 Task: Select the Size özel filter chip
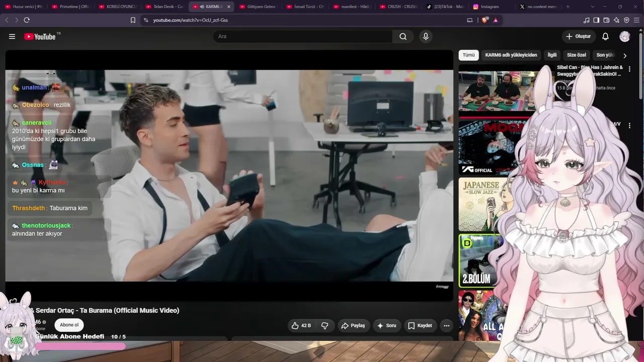[577, 55]
